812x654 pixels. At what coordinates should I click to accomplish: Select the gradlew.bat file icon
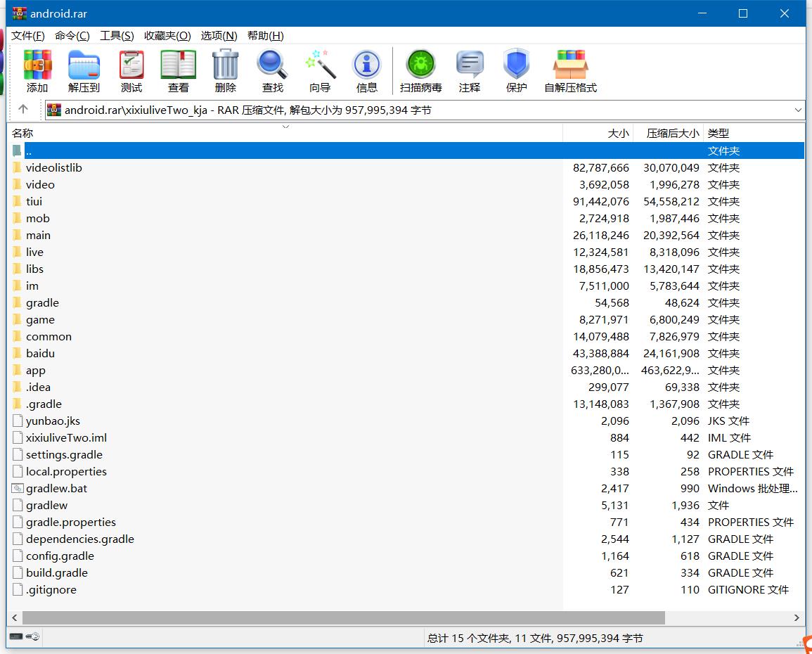click(x=18, y=488)
